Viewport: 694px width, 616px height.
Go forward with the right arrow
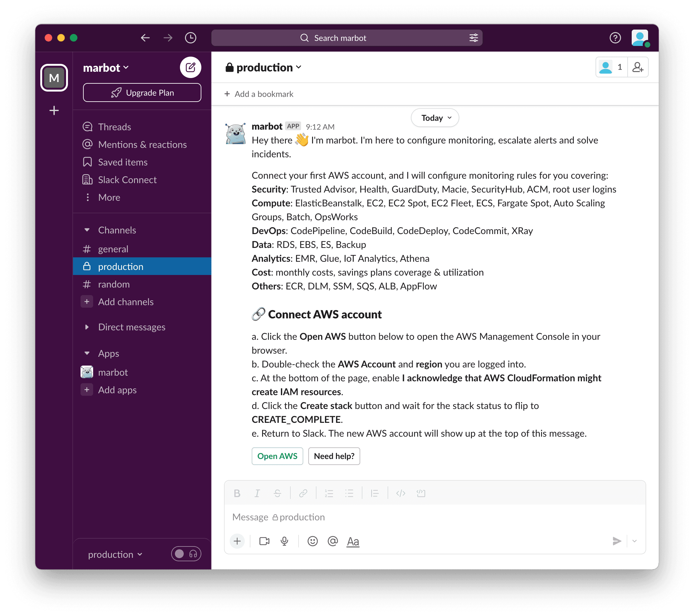click(168, 38)
